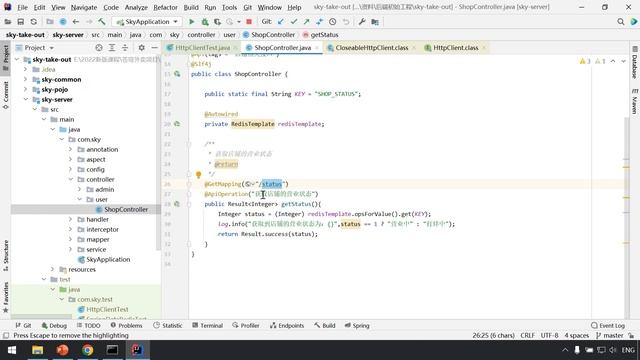Open the Navigate menu

[x=84, y=7]
